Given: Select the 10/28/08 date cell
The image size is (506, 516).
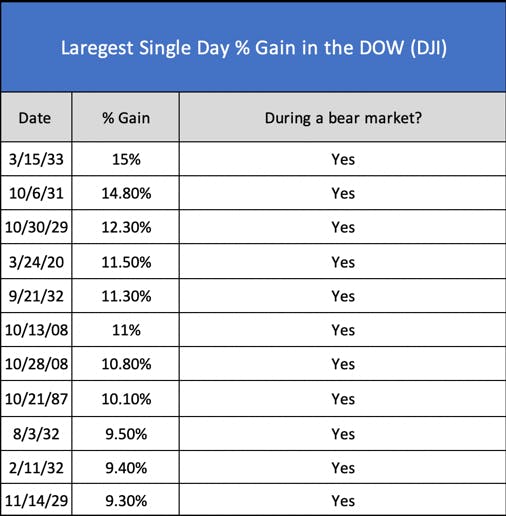Looking at the screenshot, I should [36, 364].
